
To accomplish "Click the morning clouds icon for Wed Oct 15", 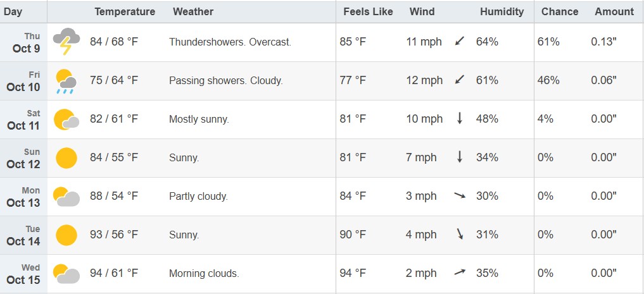I will pos(66,274).
